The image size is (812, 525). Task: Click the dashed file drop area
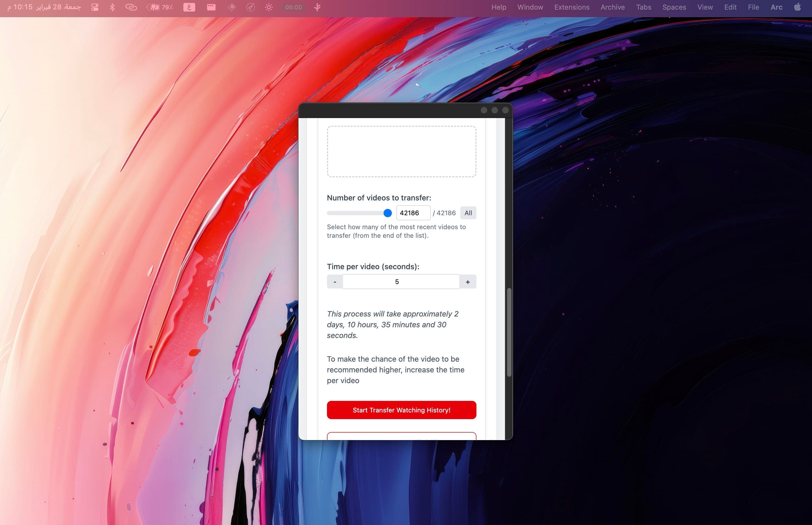tap(401, 151)
